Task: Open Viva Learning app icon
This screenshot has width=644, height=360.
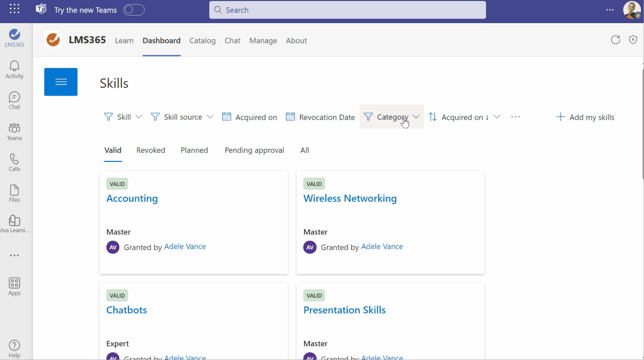Action: click(x=15, y=224)
